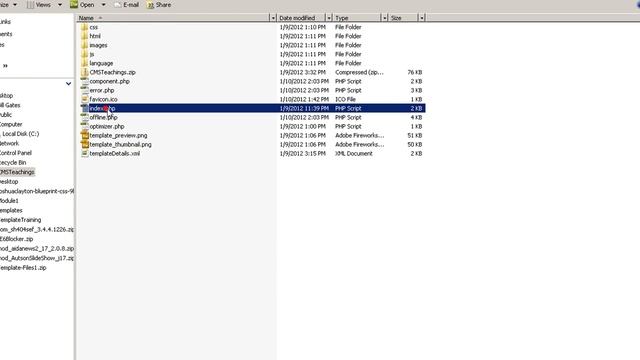Select the CMSTeachings.zip file name

coord(112,72)
